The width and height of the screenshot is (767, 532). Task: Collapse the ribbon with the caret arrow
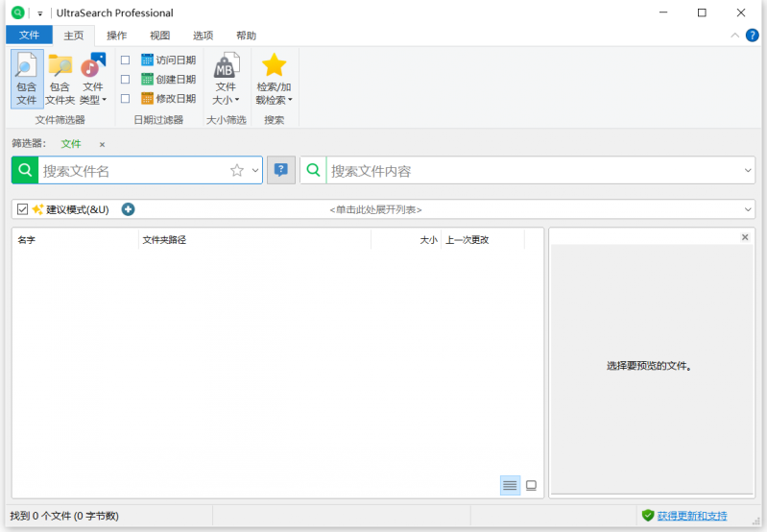734,36
